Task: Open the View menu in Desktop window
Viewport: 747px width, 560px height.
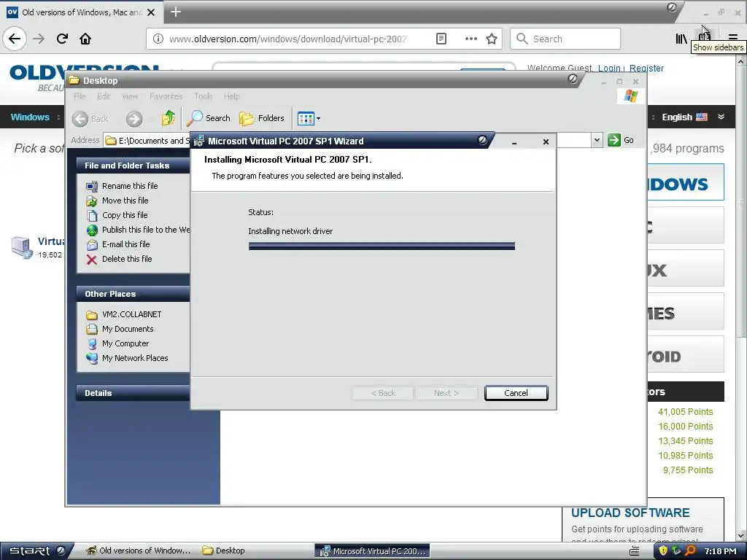Action: [x=130, y=96]
